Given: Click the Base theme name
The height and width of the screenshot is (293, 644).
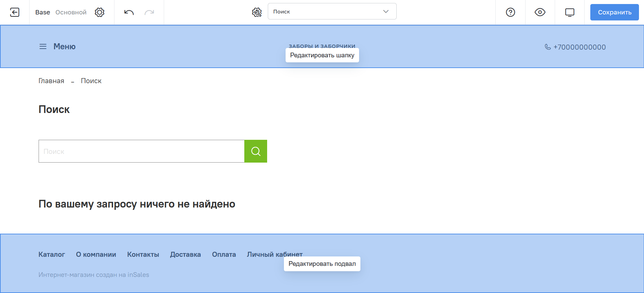Looking at the screenshot, I should coord(43,12).
